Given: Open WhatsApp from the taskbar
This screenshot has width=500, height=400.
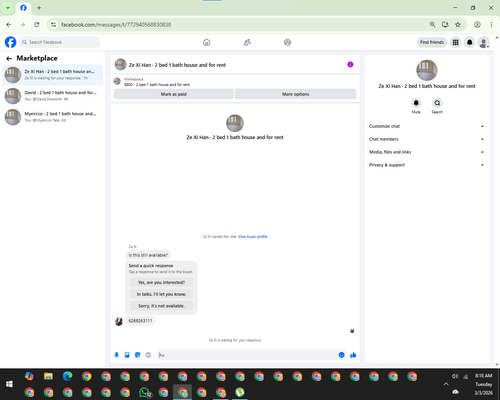Looking at the screenshot, I should pos(144,392).
